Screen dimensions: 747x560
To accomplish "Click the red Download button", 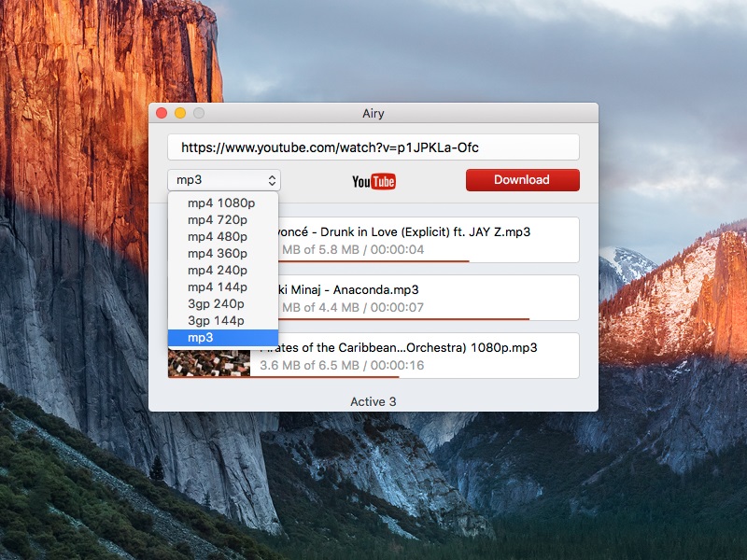I will pyautogui.click(x=522, y=179).
